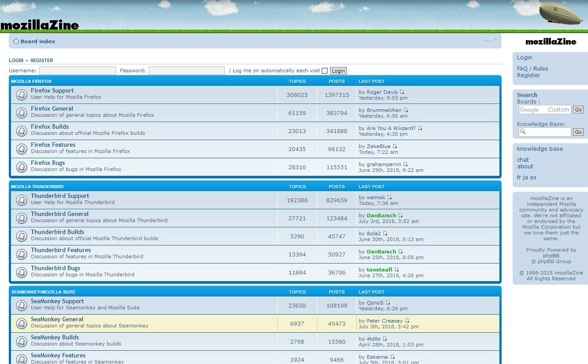Change font size with the A icon
This screenshot has width=588, height=364.
click(491, 39)
